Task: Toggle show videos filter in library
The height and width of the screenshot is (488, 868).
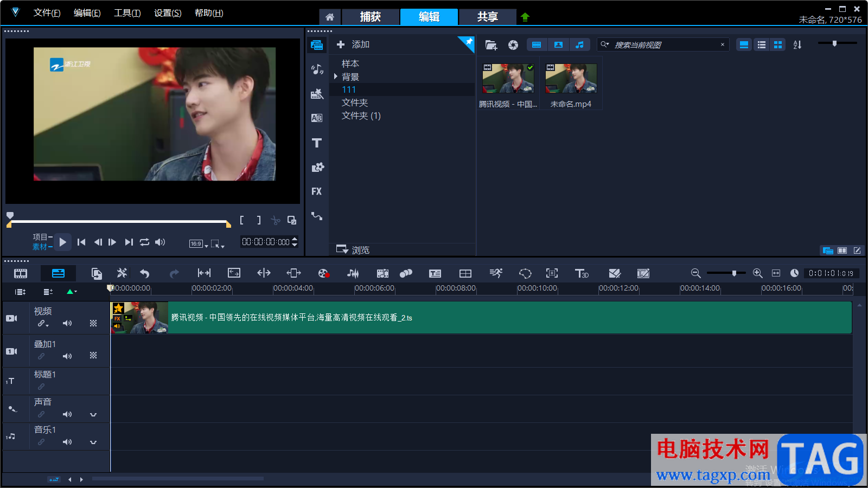Action: 537,45
